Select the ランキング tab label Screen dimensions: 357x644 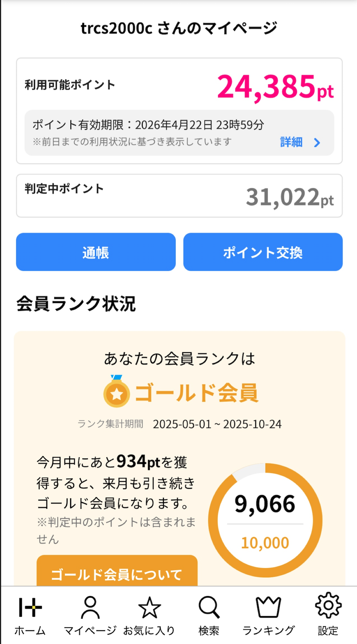click(268, 631)
